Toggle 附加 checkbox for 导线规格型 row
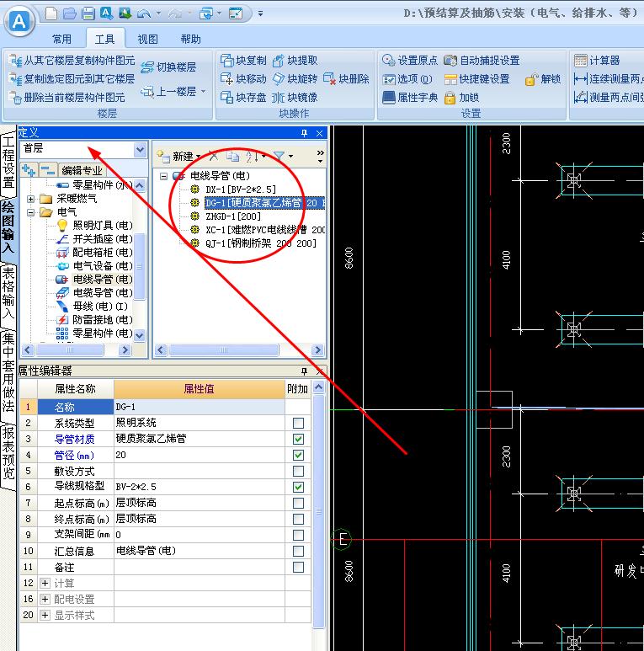Screen dimensions: 644x651 point(298,487)
